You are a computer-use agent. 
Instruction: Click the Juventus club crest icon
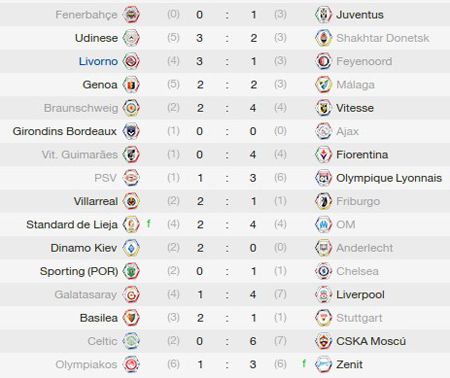pos(323,14)
